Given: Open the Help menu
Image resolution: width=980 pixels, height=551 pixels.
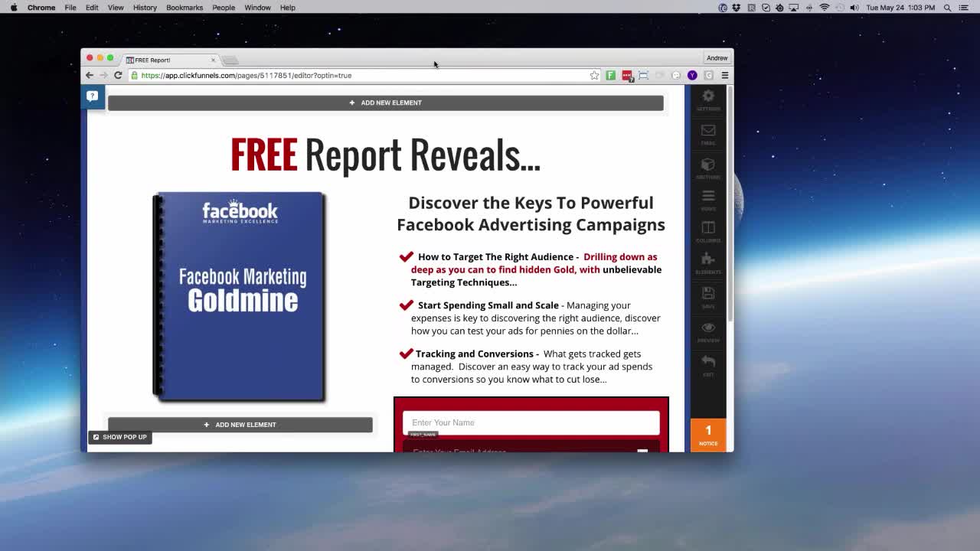Looking at the screenshot, I should [287, 8].
